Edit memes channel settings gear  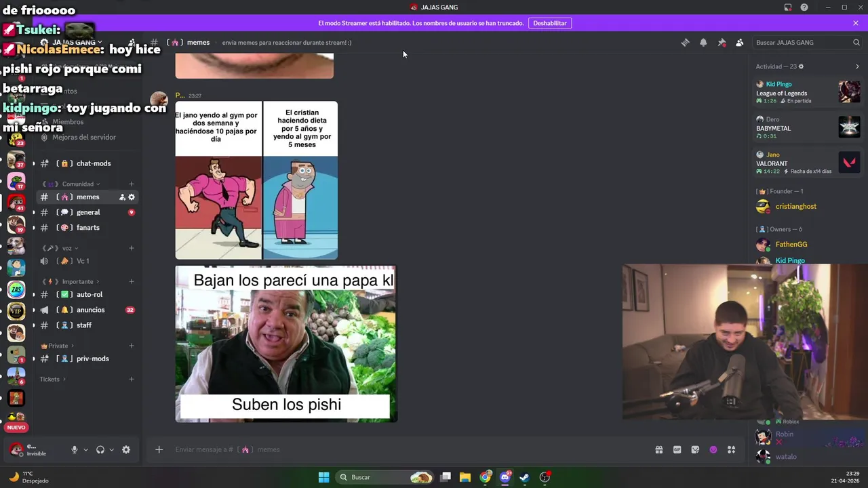click(132, 197)
